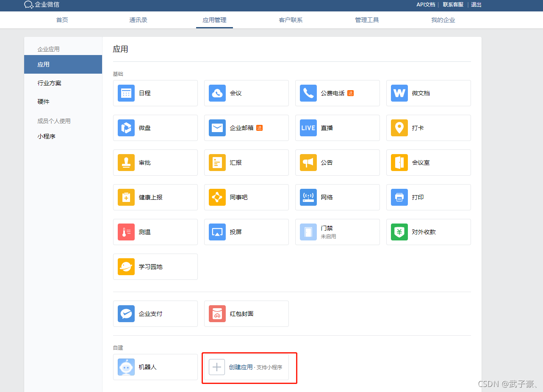Viewport: 543px width, 392px height.
Task: Click the 网络 router icon
Action: tap(308, 197)
